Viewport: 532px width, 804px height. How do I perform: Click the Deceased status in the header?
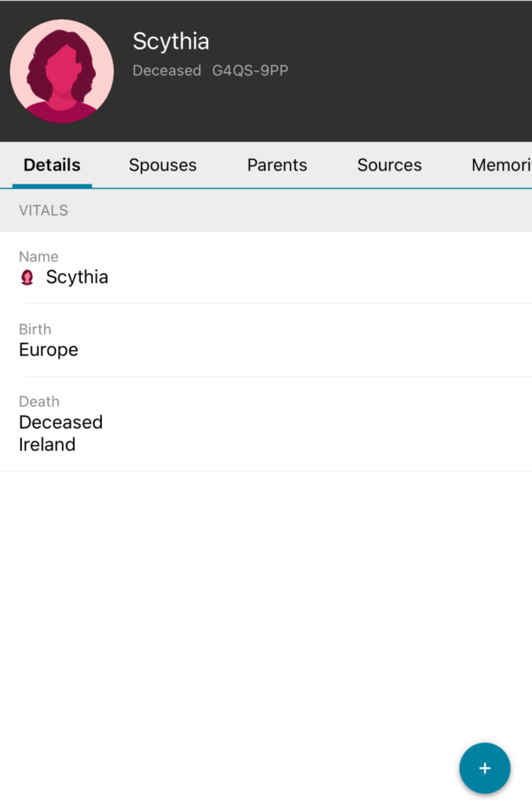click(166, 71)
